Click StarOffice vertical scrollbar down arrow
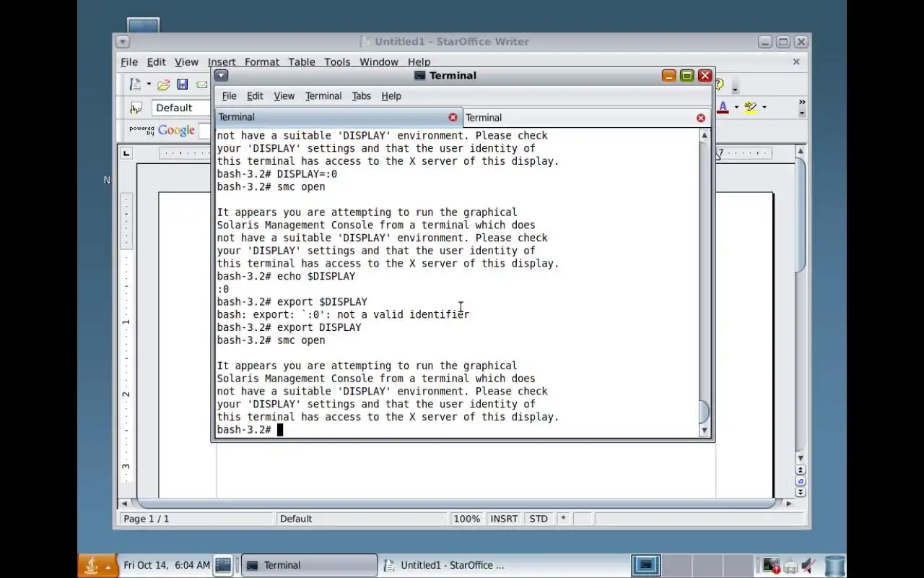This screenshot has width=924, height=578. (x=800, y=458)
